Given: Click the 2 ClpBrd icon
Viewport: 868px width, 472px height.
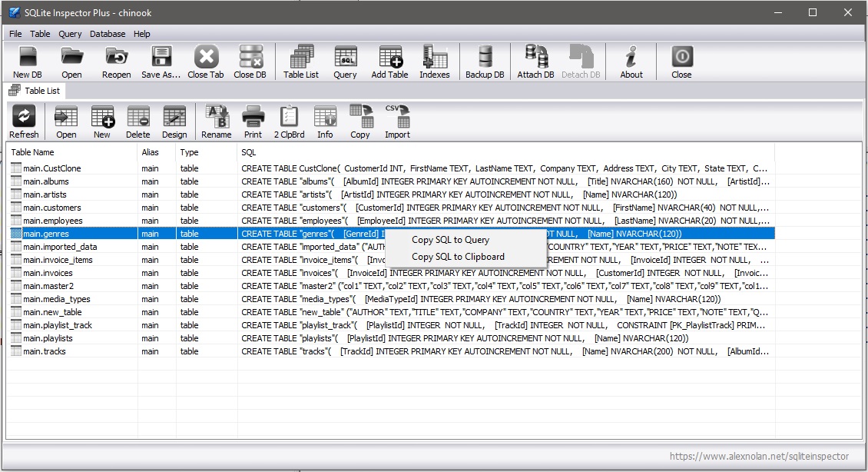Looking at the screenshot, I should (289, 122).
